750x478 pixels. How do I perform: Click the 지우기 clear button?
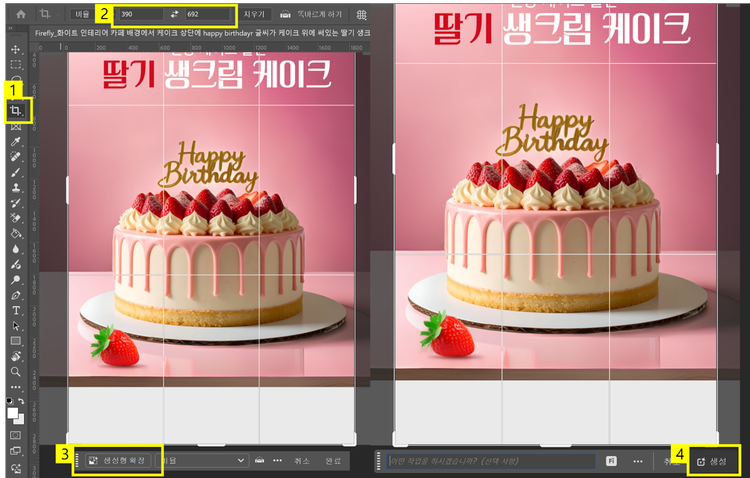click(x=254, y=14)
